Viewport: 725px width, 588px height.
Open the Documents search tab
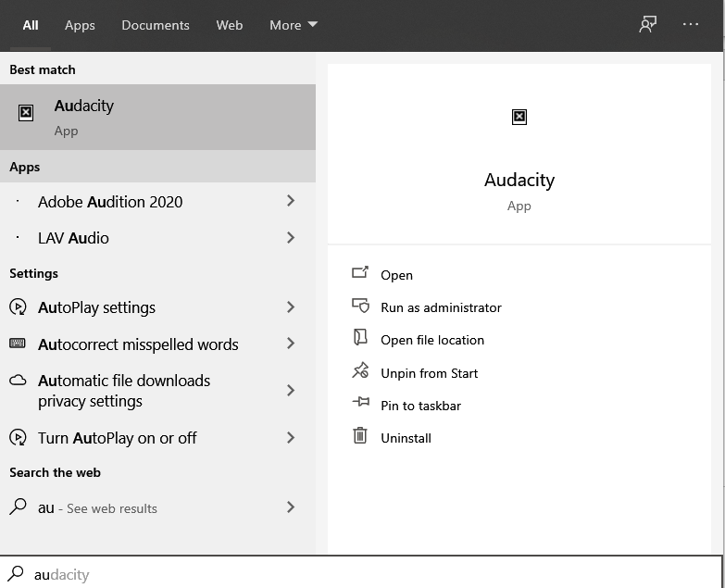(156, 25)
